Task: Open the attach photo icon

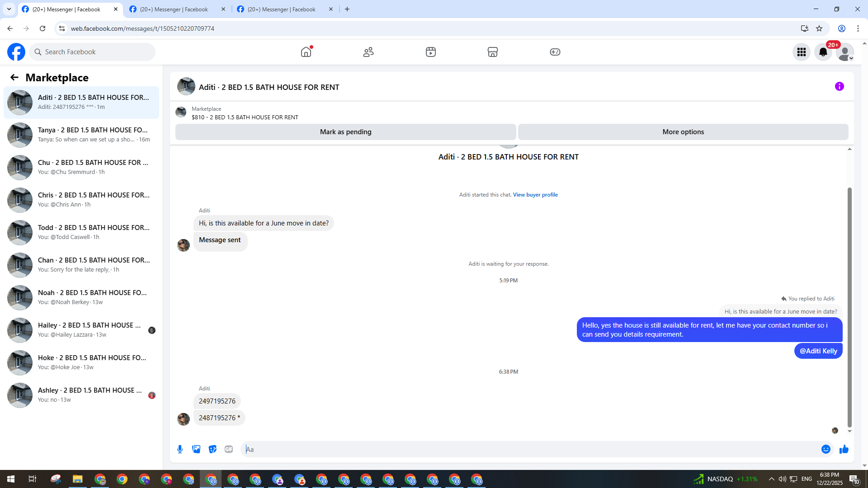Action: (196, 449)
